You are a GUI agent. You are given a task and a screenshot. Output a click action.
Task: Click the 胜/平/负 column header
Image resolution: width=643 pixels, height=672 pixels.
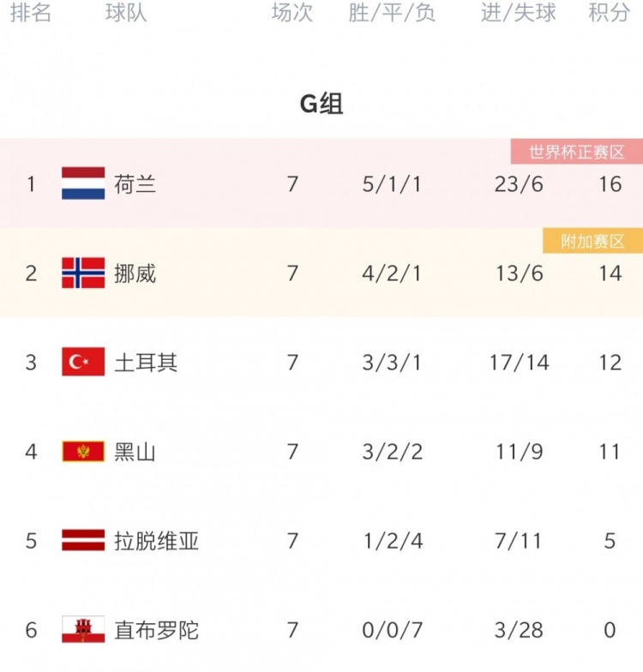392,12
